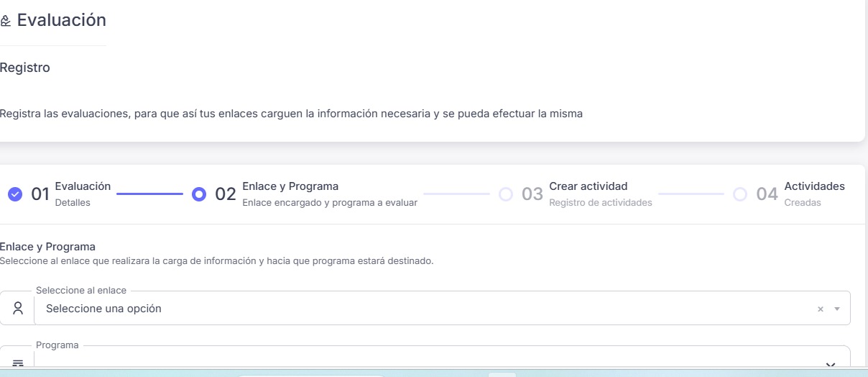
Task: Select the step 03 circle indicator
Action: [x=506, y=194]
